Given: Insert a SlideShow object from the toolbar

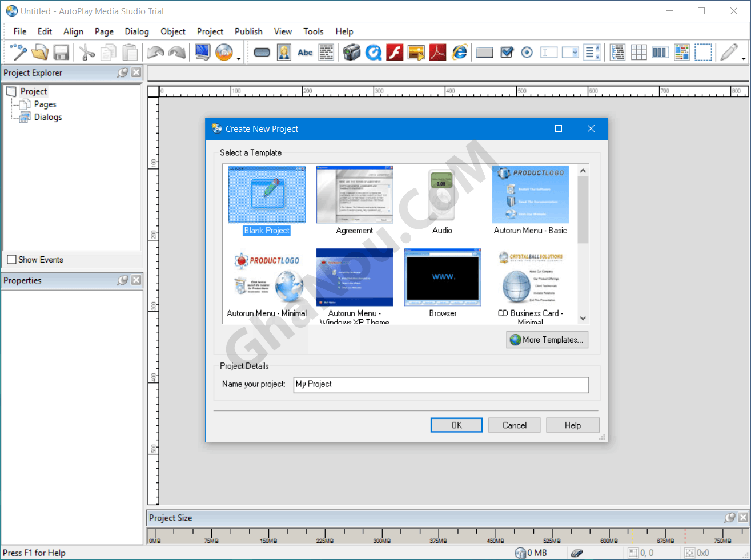Looking at the screenshot, I should coord(416,53).
